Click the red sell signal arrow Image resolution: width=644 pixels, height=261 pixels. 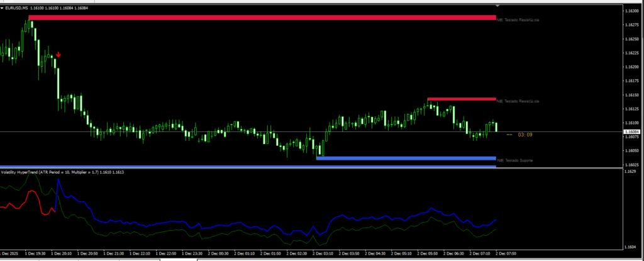coord(58,55)
